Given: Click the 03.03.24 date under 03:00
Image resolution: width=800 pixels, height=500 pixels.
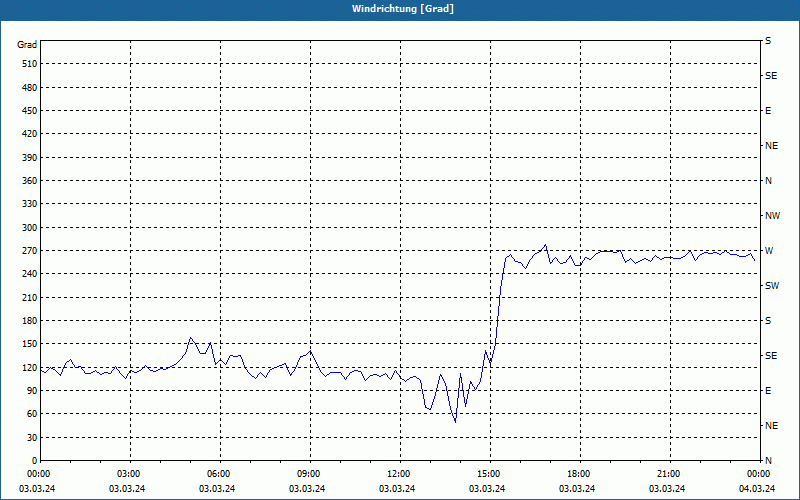Looking at the screenshot, I should point(127,489).
